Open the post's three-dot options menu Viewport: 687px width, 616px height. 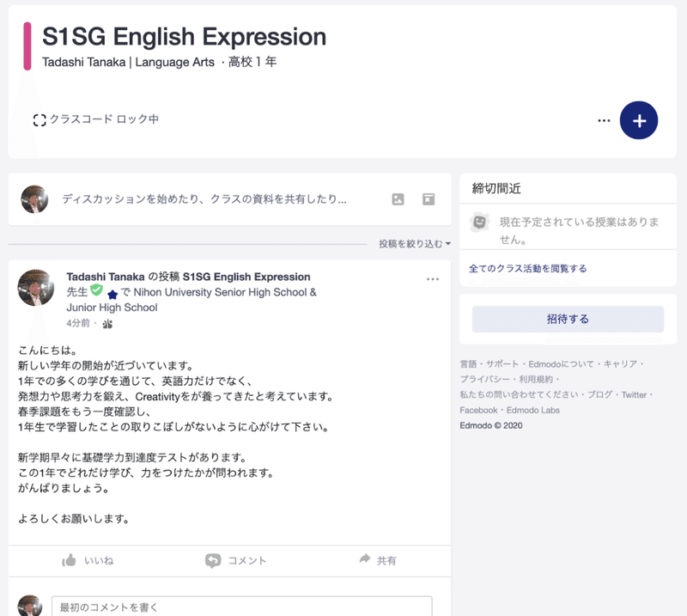[433, 279]
